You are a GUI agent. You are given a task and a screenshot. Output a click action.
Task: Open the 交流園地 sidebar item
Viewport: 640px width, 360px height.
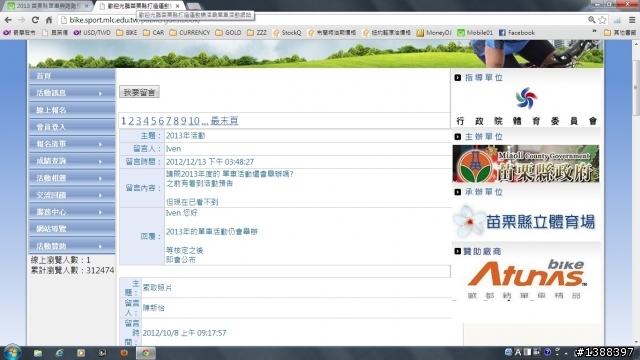72,195
